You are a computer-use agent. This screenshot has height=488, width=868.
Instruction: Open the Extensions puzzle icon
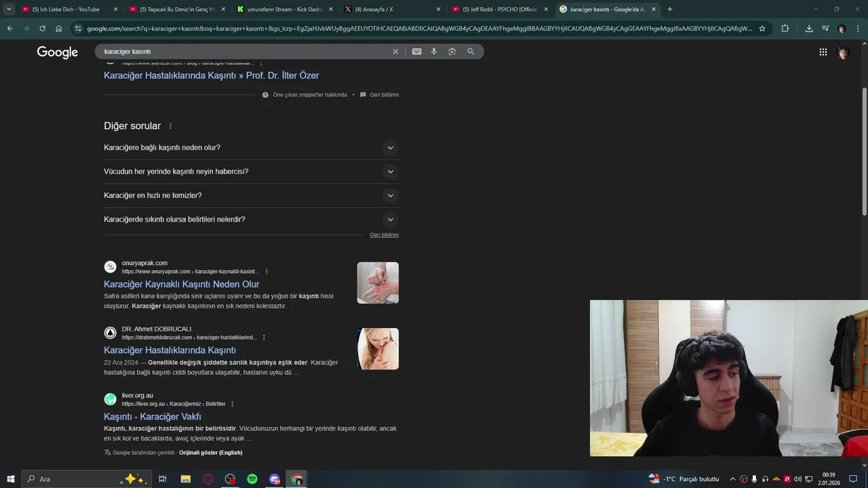(785, 28)
